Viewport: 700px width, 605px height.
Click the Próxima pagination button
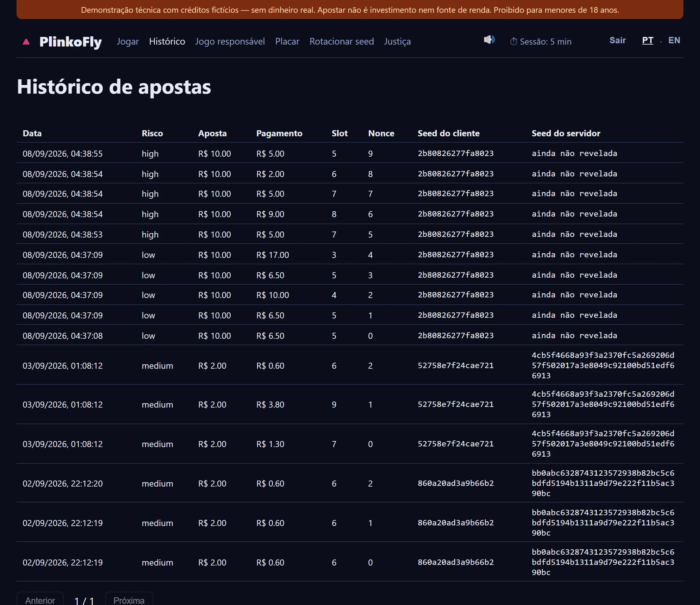click(x=129, y=599)
